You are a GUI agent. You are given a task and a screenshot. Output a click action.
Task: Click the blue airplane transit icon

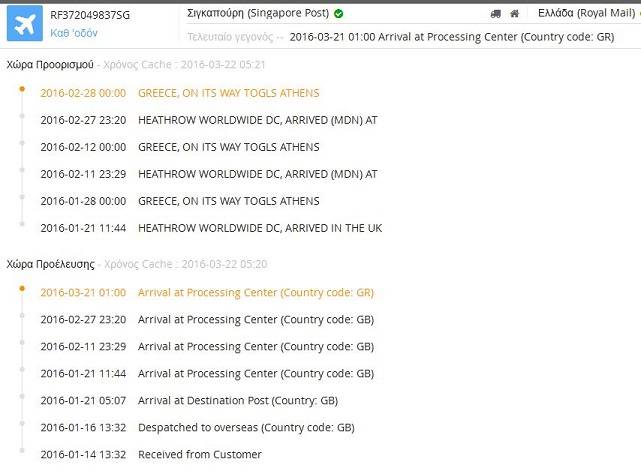(22, 24)
